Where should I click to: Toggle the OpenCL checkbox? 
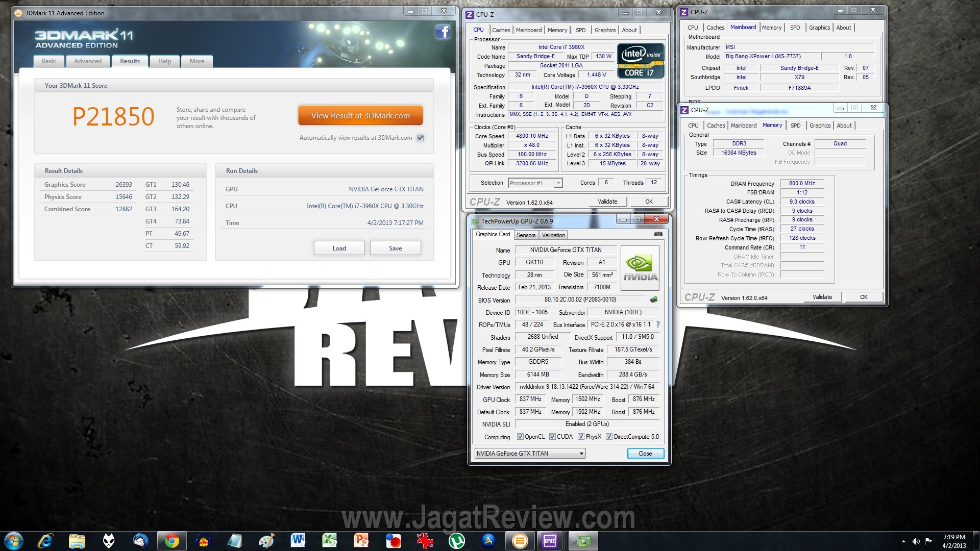tap(520, 437)
